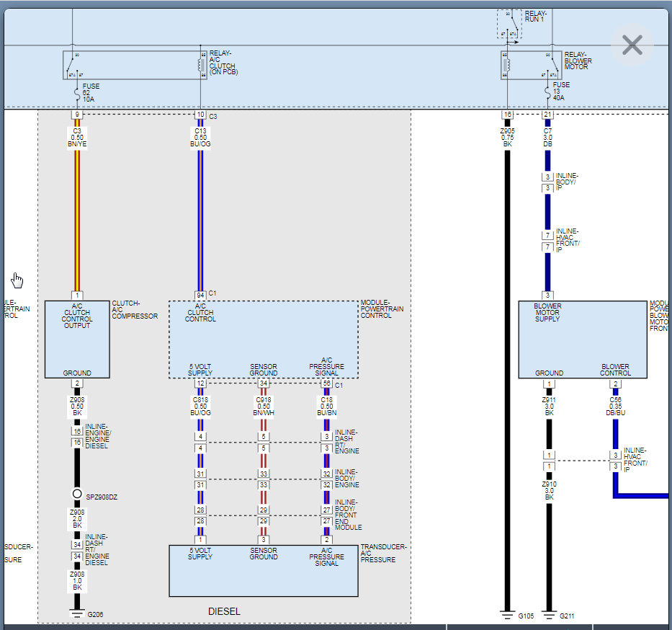Click the Module-Powertrain Control label

[x=382, y=309]
